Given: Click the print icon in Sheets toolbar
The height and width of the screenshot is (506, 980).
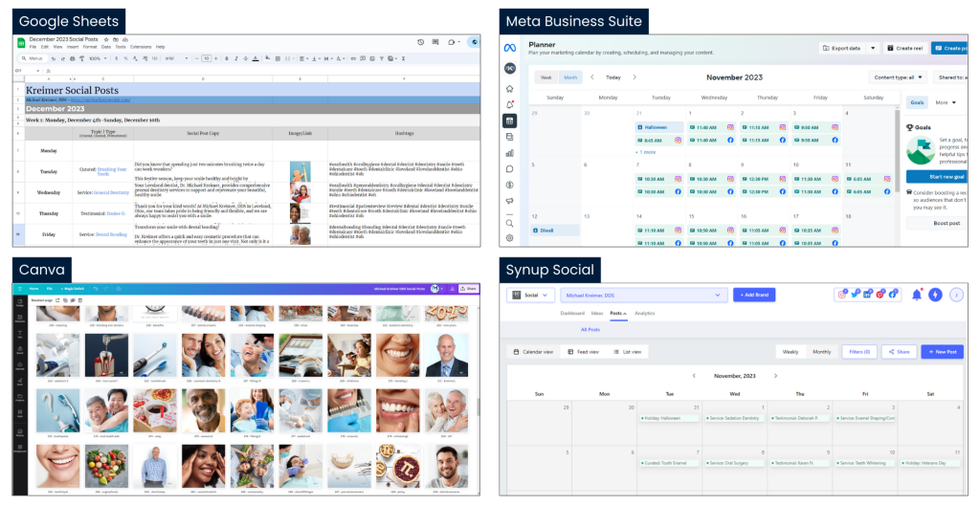Looking at the screenshot, I should [x=72, y=58].
